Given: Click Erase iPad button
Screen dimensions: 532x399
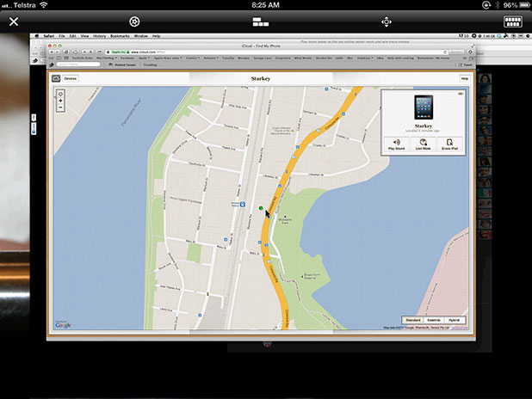Looking at the screenshot, I should pyautogui.click(x=449, y=144).
